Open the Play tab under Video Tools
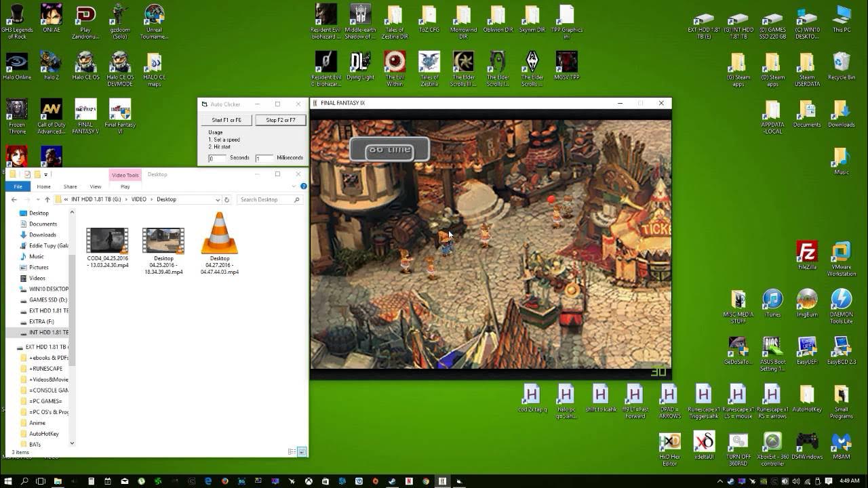Viewport: 868px width, 488px height. click(125, 186)
